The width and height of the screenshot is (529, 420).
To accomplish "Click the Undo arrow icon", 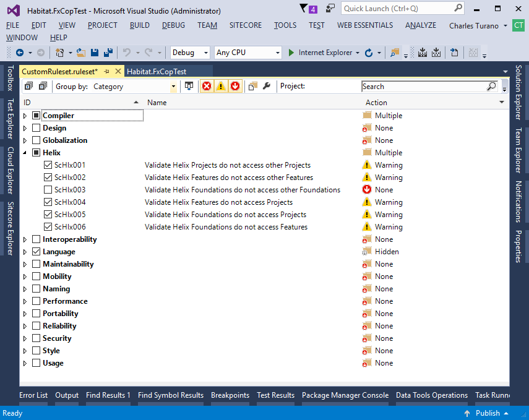I will coord(126,53).
